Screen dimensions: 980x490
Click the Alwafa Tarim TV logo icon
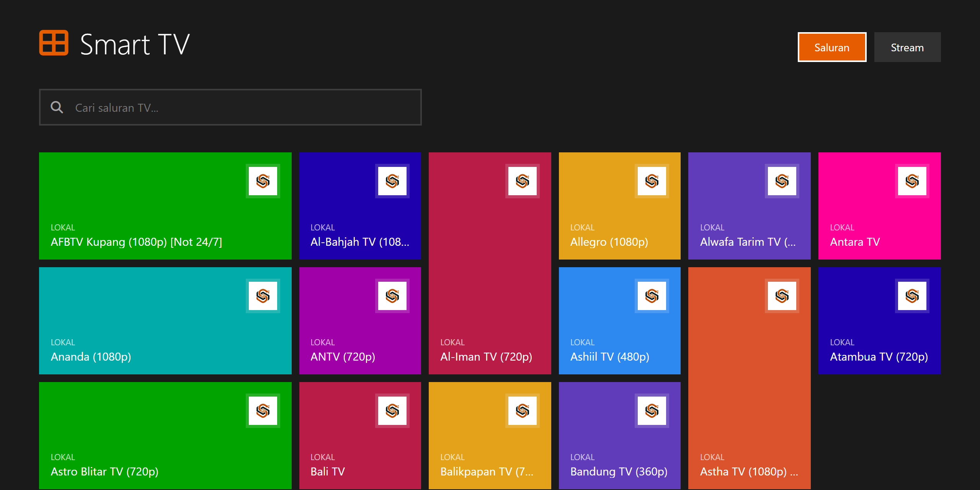pos(782,181)
